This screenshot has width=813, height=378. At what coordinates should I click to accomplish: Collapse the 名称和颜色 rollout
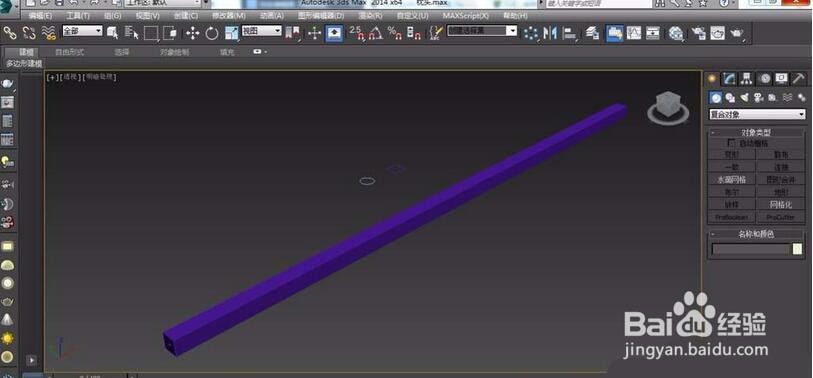[756, 234]
